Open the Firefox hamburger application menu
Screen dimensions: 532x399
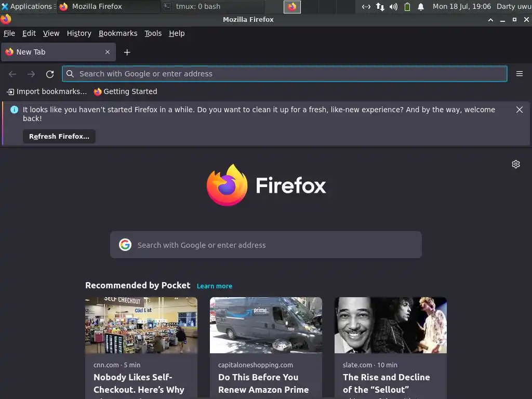(519, 74)
